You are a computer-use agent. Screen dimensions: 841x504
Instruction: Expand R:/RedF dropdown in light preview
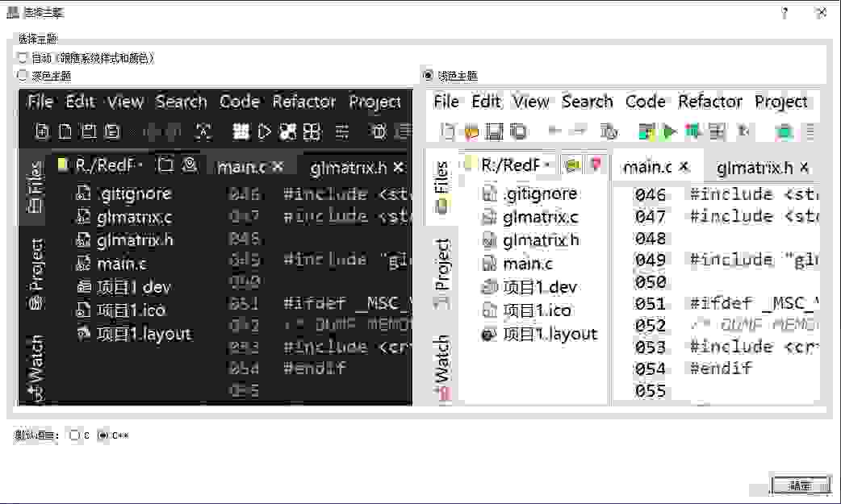[x=547, y=165]
